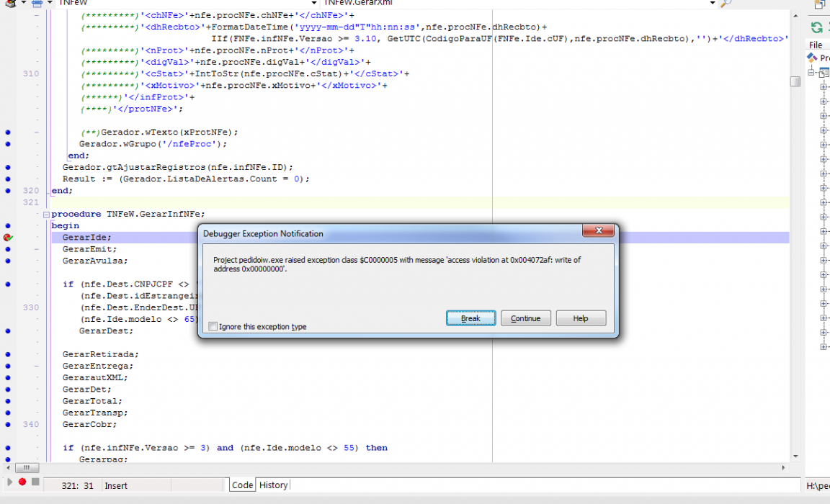Click the green refresh icon in project panel
This screenshot has height=504, width=830.
pos(817,27)
